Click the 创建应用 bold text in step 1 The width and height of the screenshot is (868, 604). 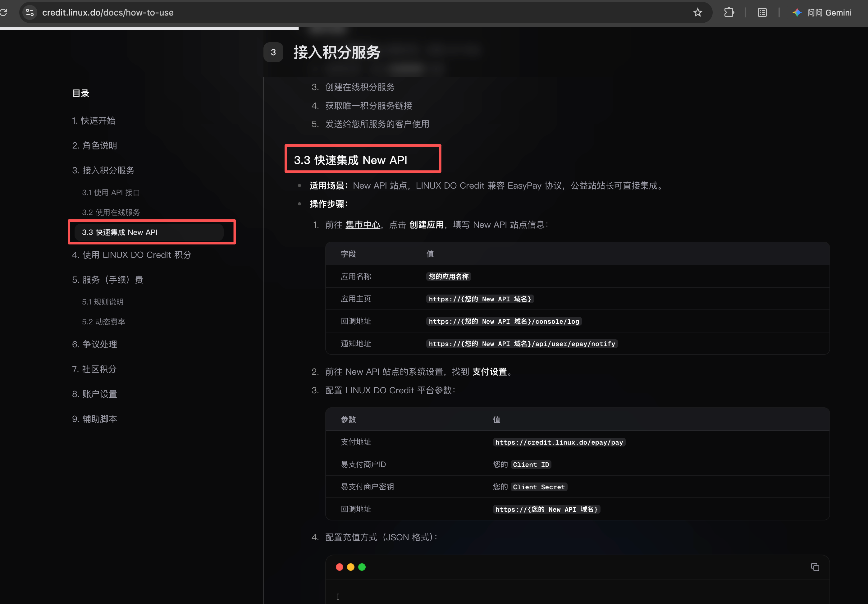coord(427,225)
